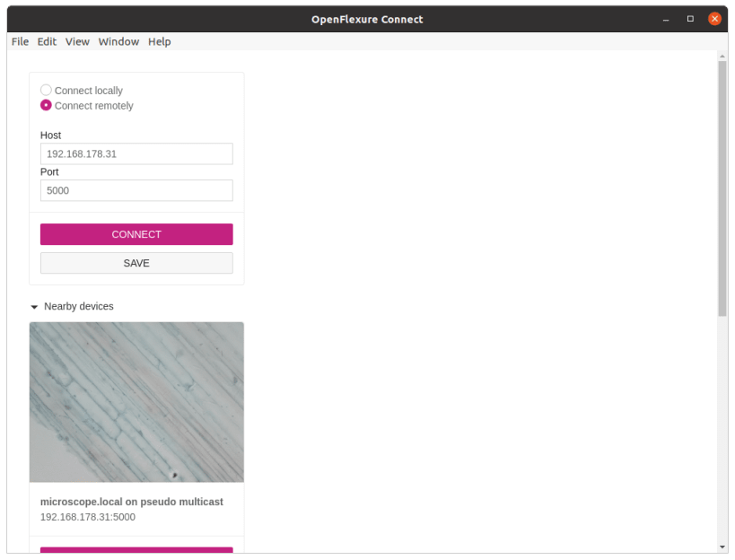Click the SAVE button
Image resolution: width=735 pixels, height=560 pixels.
point(136,263)
